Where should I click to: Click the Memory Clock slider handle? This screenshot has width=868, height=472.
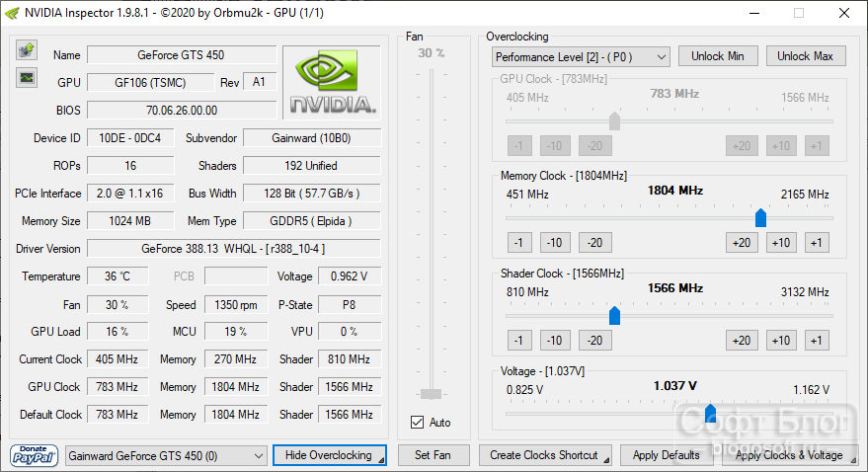coord(760,218)
